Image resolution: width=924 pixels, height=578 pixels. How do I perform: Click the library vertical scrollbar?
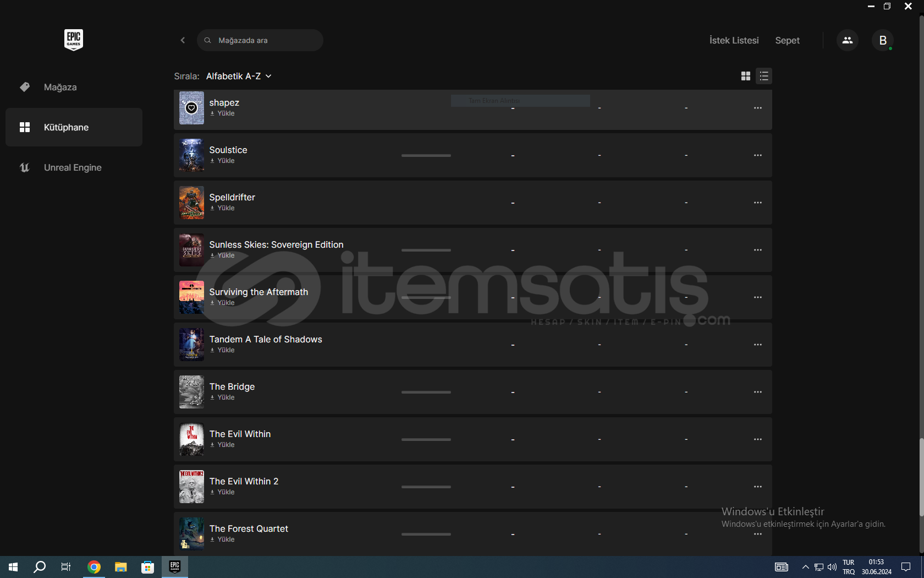pos(921,477)
